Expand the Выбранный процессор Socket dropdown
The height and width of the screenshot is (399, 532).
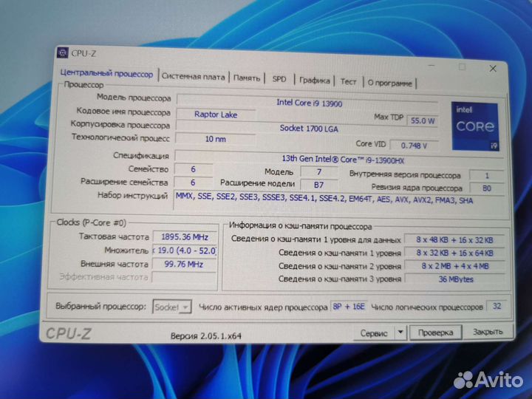point(172,307)
